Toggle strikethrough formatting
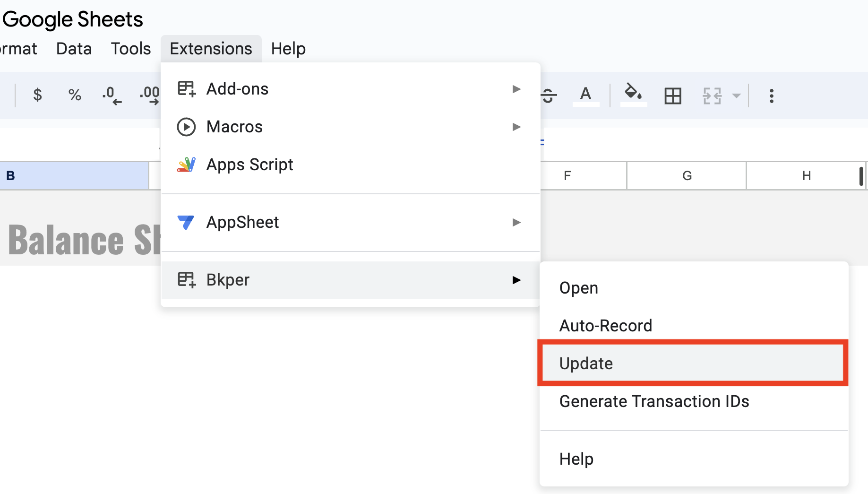Image resolution: width=868 pixels, height=494 pixels. click(548, 95)
